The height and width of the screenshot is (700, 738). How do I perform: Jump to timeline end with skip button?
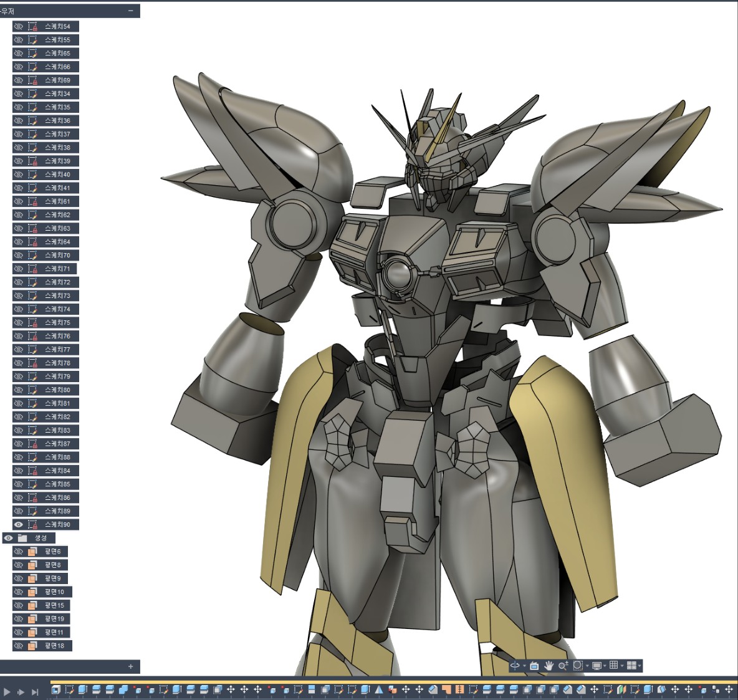pos(35,691)
